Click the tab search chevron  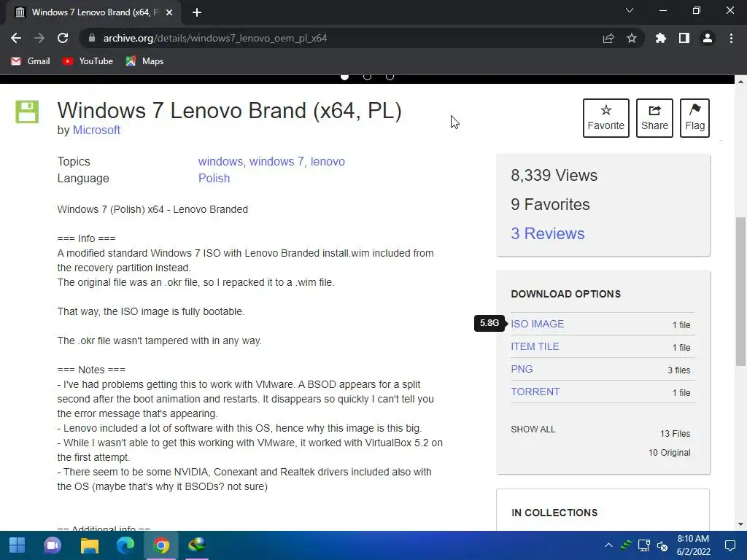click(x=630, y=10)
